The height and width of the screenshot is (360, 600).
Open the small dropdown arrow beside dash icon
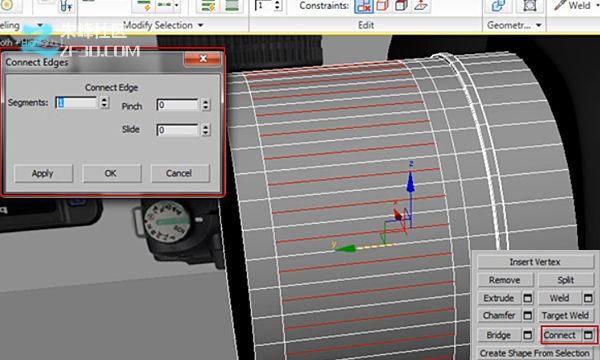[x=176, y=5]
